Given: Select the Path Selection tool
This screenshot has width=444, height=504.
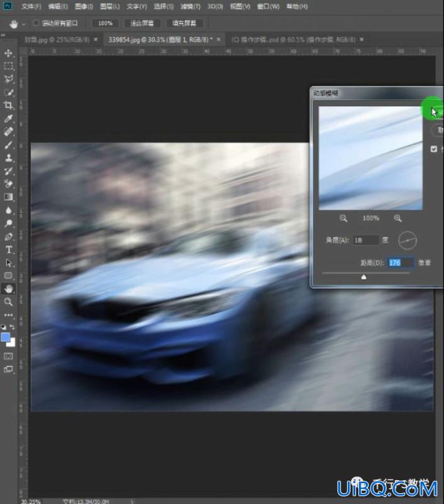Looking at the screenshot, I should pos(8,263).
